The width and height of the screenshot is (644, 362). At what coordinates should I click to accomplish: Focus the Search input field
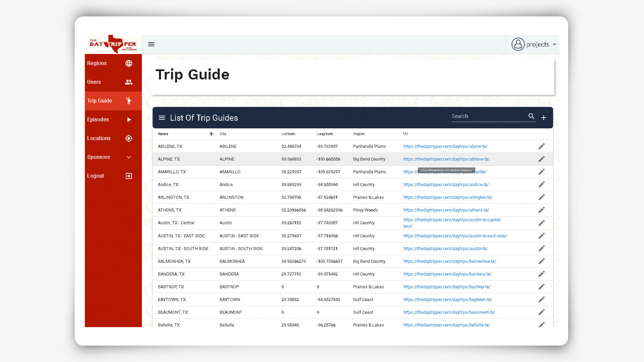(488, 116)
